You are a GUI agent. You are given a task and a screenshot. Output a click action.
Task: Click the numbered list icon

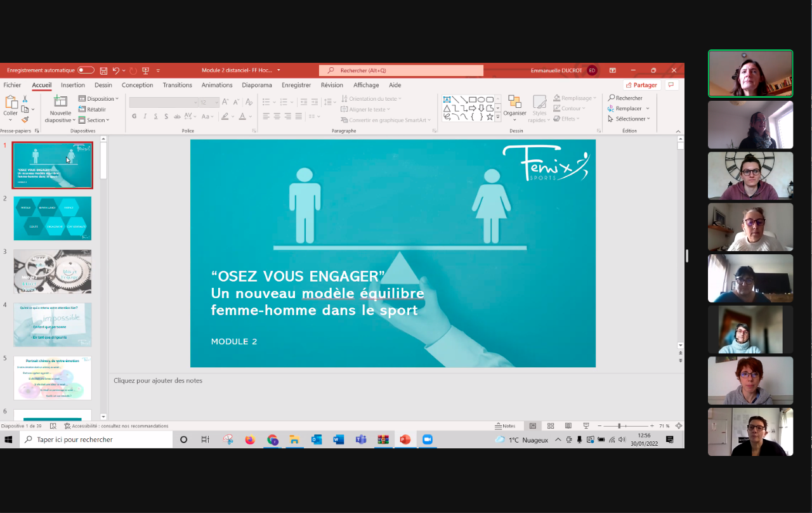point(285,102)
